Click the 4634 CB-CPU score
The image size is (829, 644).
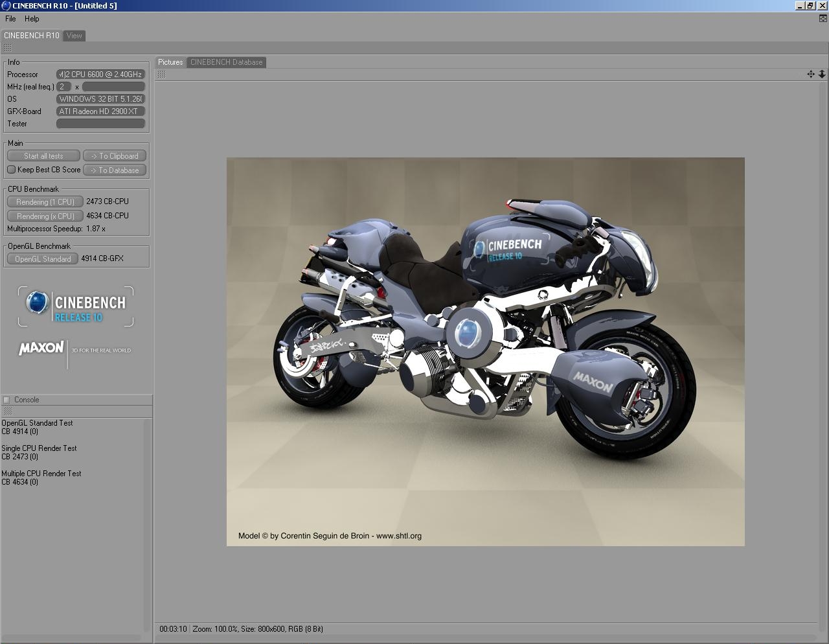coord(108,216)
